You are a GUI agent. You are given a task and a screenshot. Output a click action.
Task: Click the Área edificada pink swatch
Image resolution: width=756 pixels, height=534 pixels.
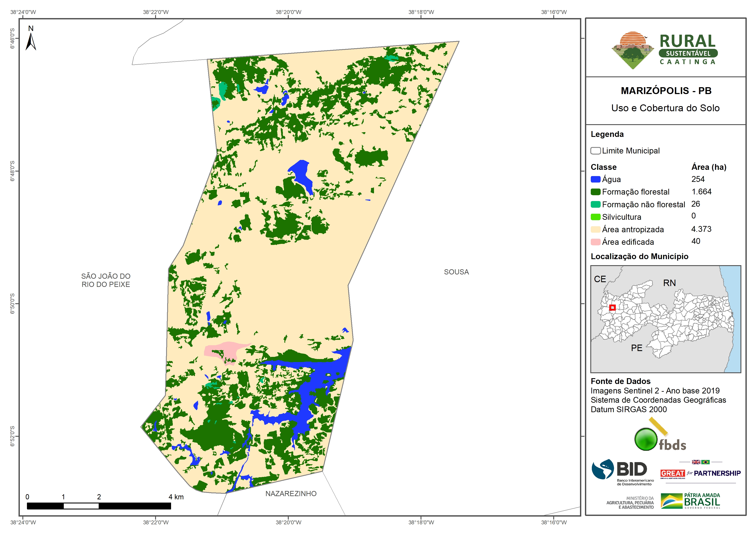[595, 242]
